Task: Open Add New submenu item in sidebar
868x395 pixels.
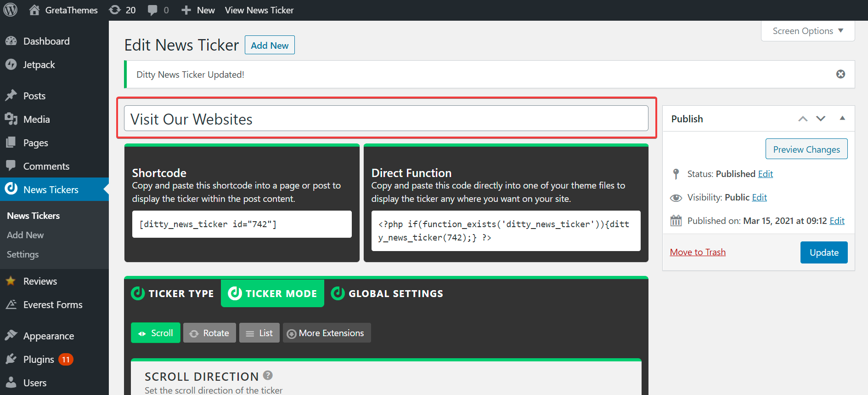Action: point(25,235)
